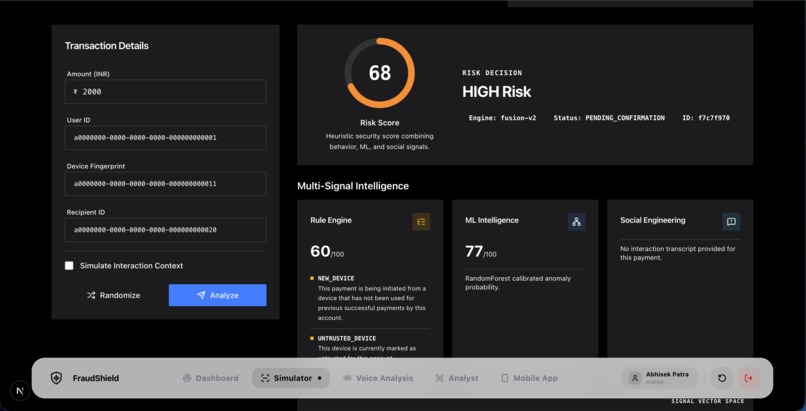Click the Rule Engine card icon
This screenshot has height=411, width=806.
[421, 222]
